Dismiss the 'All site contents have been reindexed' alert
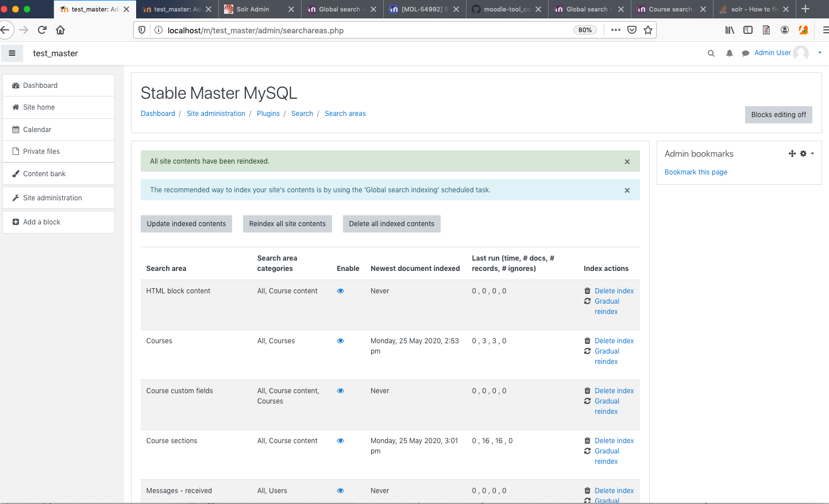 click(x=627, y=162)
